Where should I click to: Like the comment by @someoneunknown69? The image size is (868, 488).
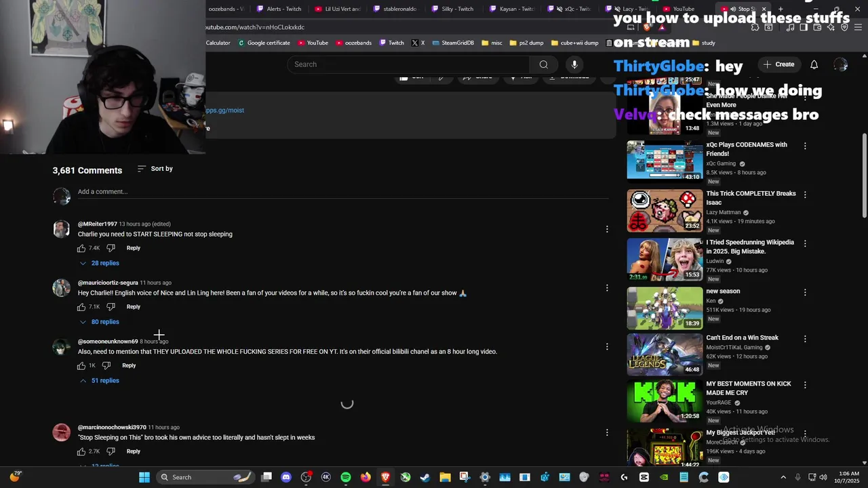81,365
